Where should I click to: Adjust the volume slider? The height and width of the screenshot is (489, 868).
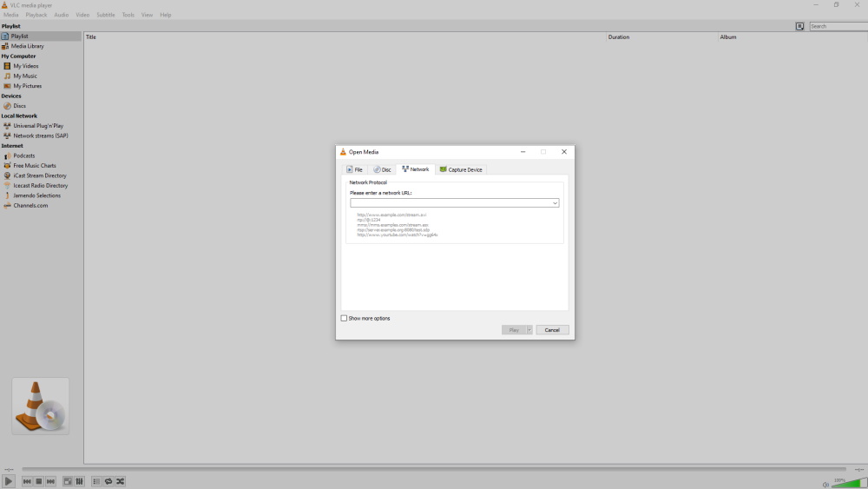(849, 483)
